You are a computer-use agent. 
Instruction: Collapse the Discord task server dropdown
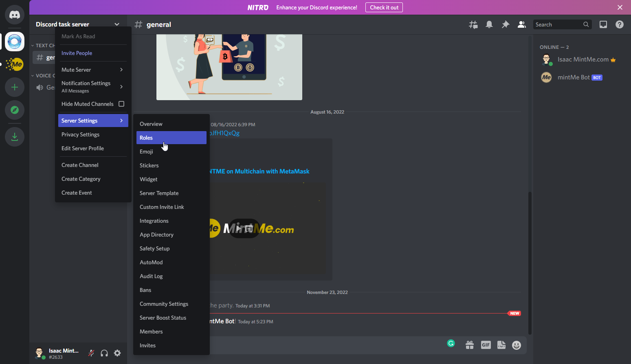pyautogui.click(x=117, y=24)
